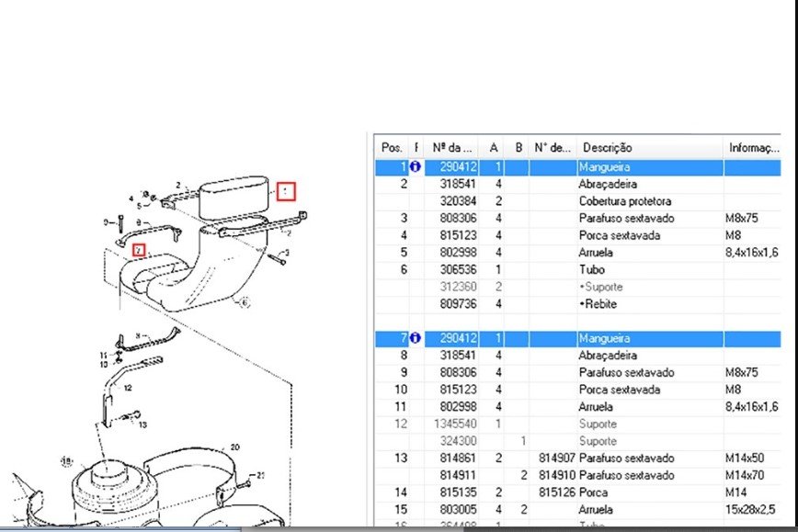Click the Abraçadeira description in Pos. 8 row
The width and height of the screenshot is (798, 532).
(x=608, y=356)
